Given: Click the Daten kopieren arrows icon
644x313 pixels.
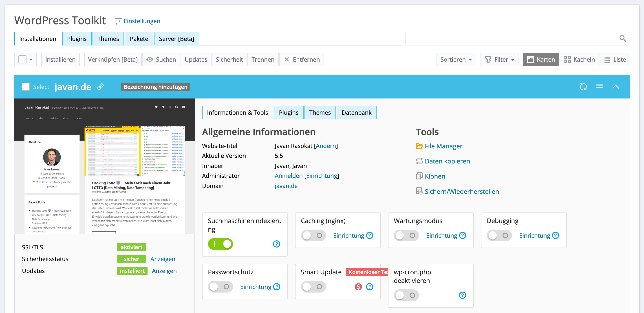Looking at the screenshot, I should 419,161.
